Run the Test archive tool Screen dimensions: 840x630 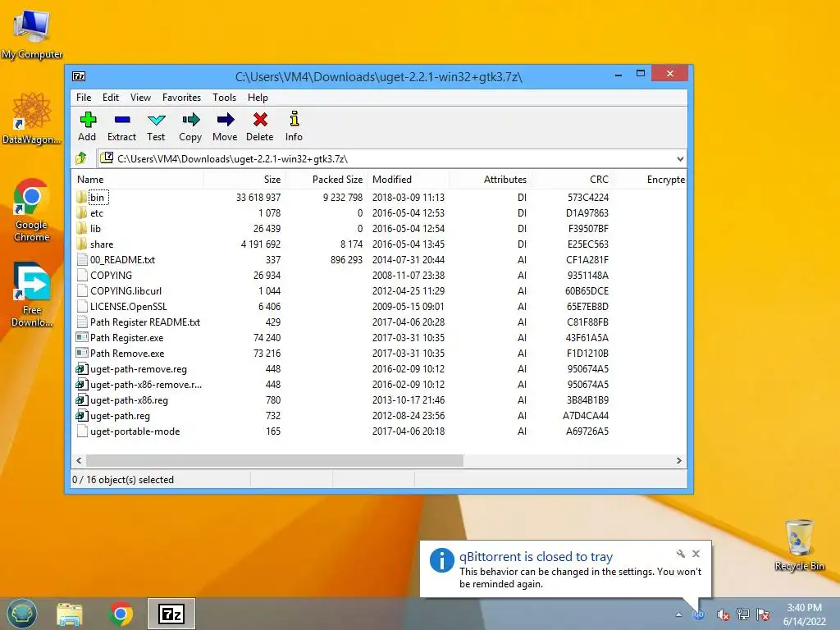click(157, 120)
